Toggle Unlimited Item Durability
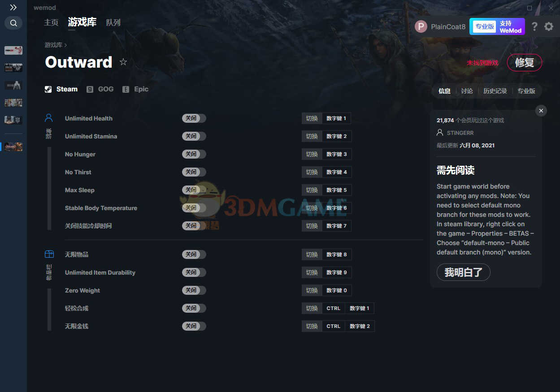Image resolution: width=560 pixels, height=392 pixels. coord(194,272)
